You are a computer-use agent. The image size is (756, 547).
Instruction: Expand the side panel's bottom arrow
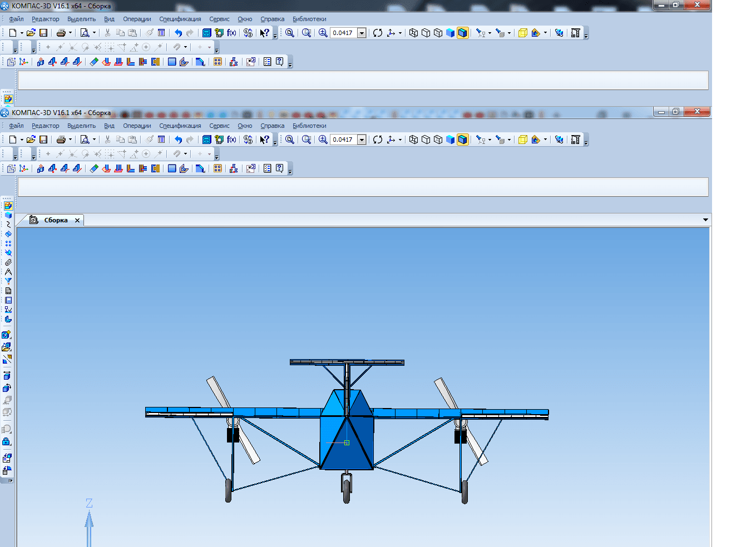pos(10,480)
